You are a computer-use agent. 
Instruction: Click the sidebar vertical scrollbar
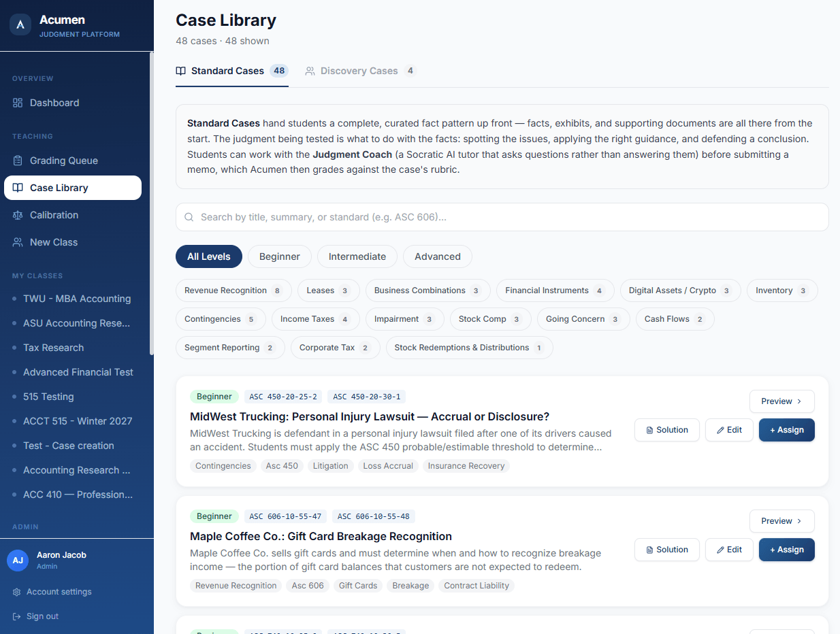pyautogui.click(x=152, y=204)
